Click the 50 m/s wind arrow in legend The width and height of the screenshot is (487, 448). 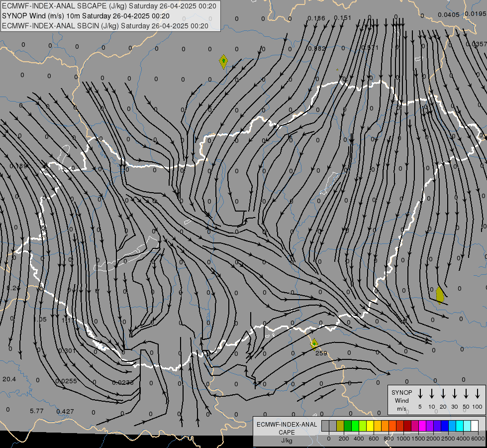tap(466, 394)
